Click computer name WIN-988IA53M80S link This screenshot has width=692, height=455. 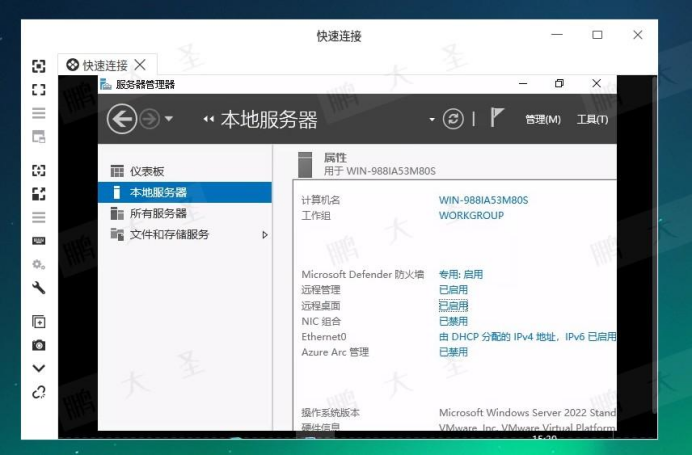483,200
